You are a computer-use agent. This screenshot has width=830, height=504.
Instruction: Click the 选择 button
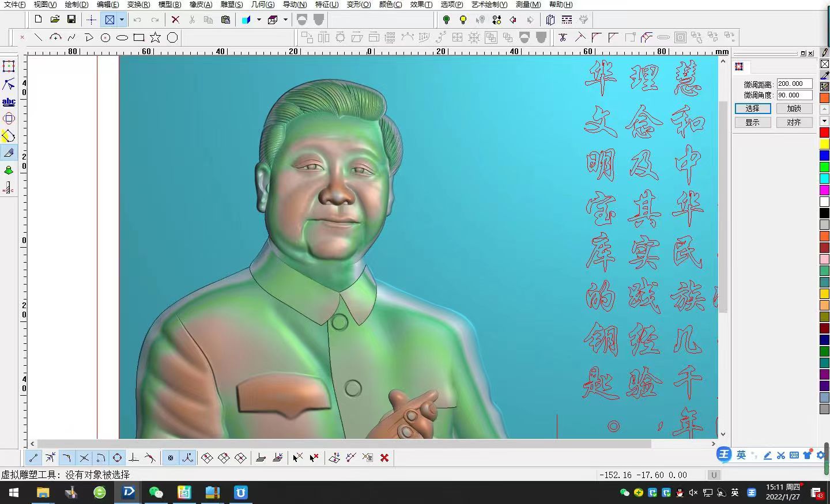[753, 108]
